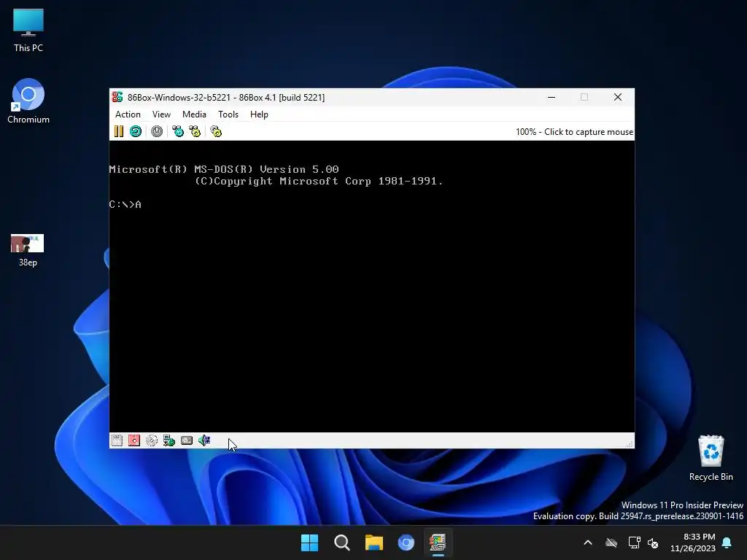The width and height of the screenshot is (747, 560).
Task: Open taskbar Search
Action: 342,542
